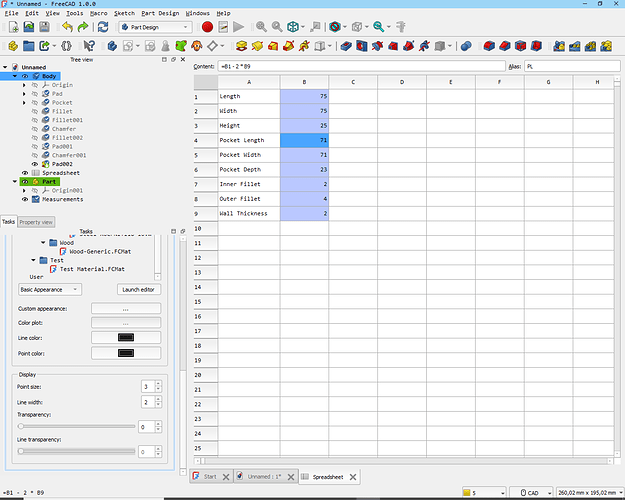Toggle visibility of Measurements

click(x=25, y=199)
